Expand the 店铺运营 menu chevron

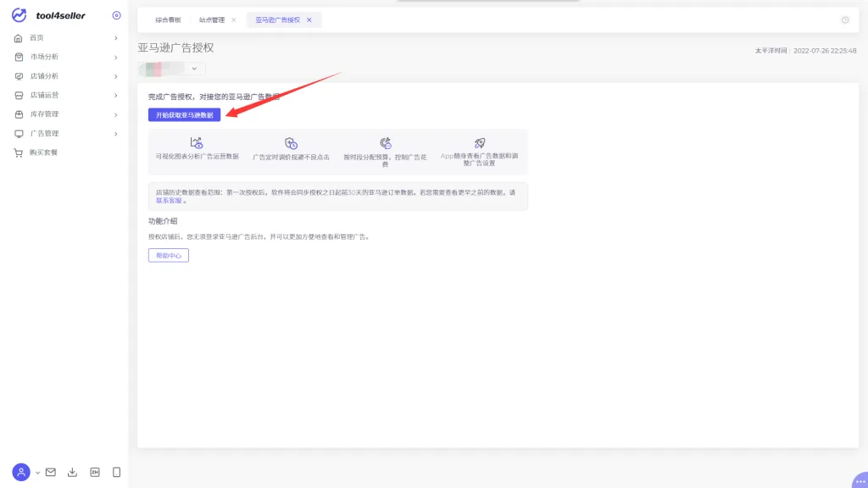tap(115, 96)
